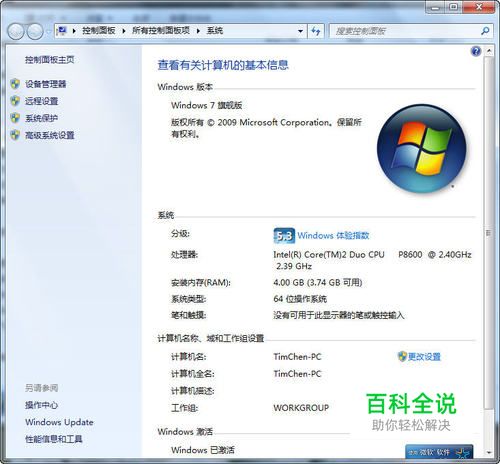Click the 5.3 experience index score badge
The height and width of the screenshot is (464, 500).
[284, 236]
